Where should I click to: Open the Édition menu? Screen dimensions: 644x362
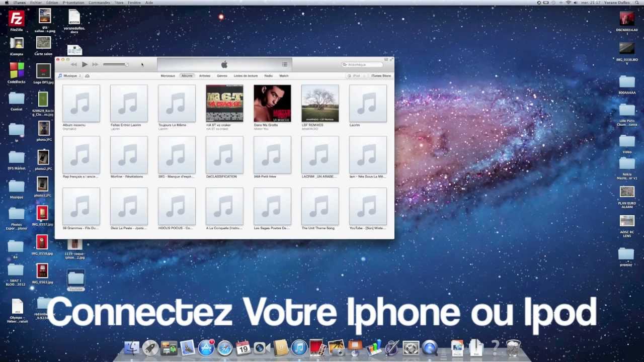[52, 3]
